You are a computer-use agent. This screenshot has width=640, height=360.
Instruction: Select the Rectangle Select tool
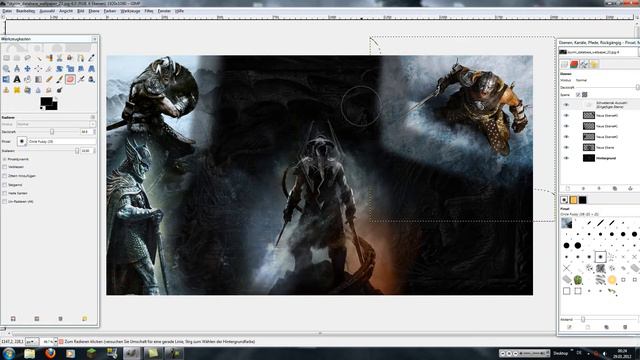coord(6,58)
